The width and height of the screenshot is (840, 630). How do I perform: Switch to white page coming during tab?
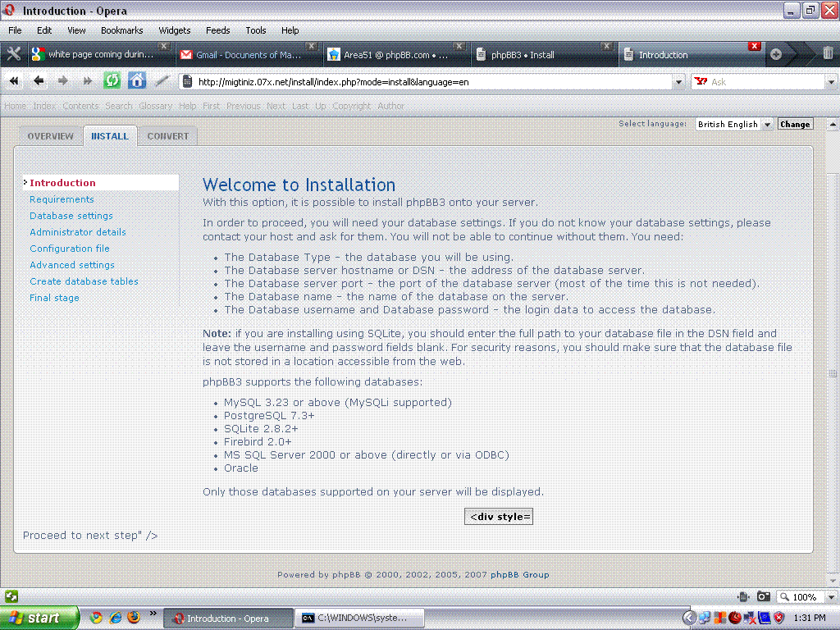coord(101,55)
